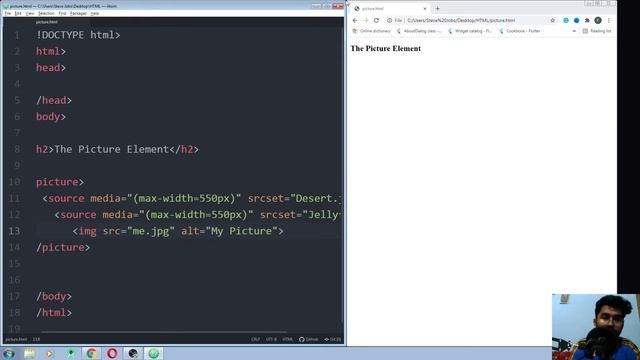Click the Chrome address bar URL
640x360 pixels.
pos(461,20)
